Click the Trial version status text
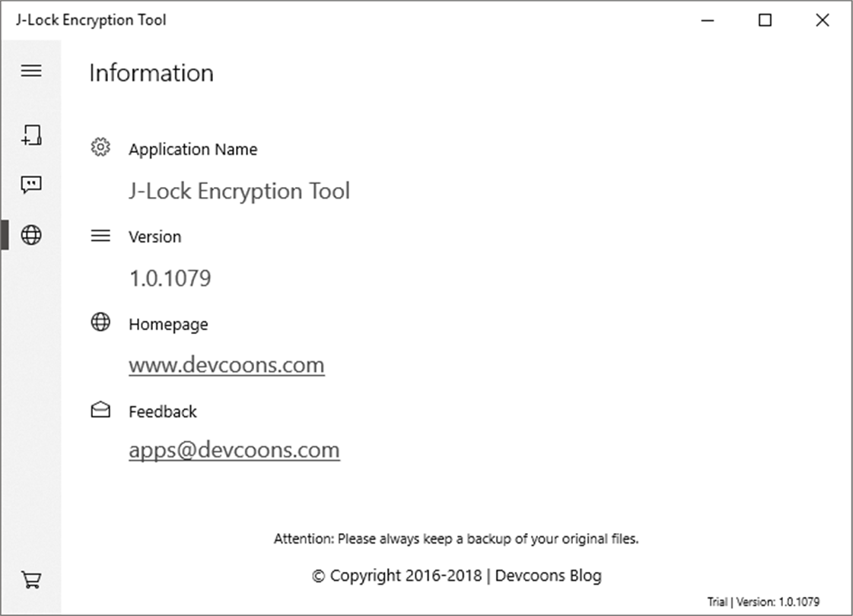The width and height of the screenshot is (853, 616). pyautogui.click(x=763, y=602)
